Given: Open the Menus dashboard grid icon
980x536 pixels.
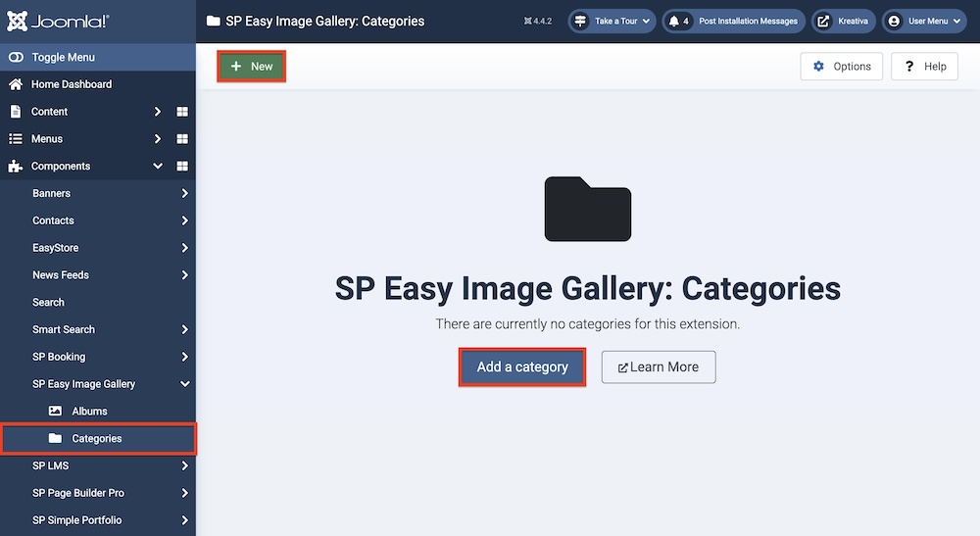Looking at the screenshot, I should point(182,139).
